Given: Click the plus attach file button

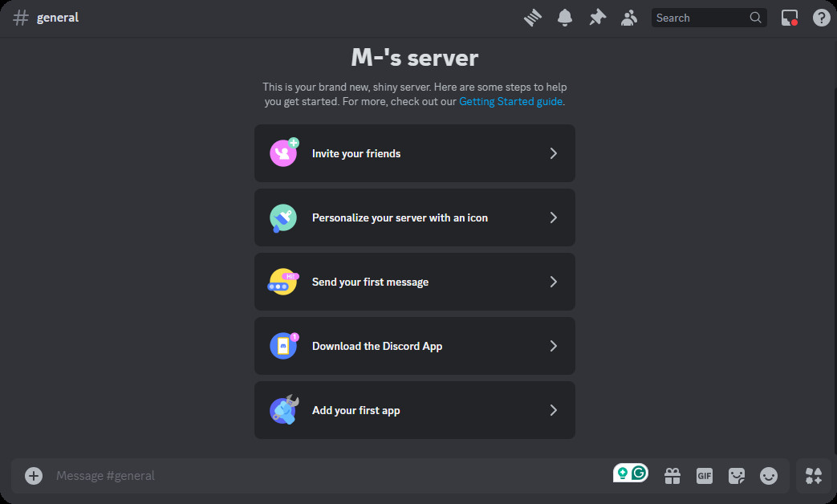Looking at the screenshot, I should coord(34,476).
